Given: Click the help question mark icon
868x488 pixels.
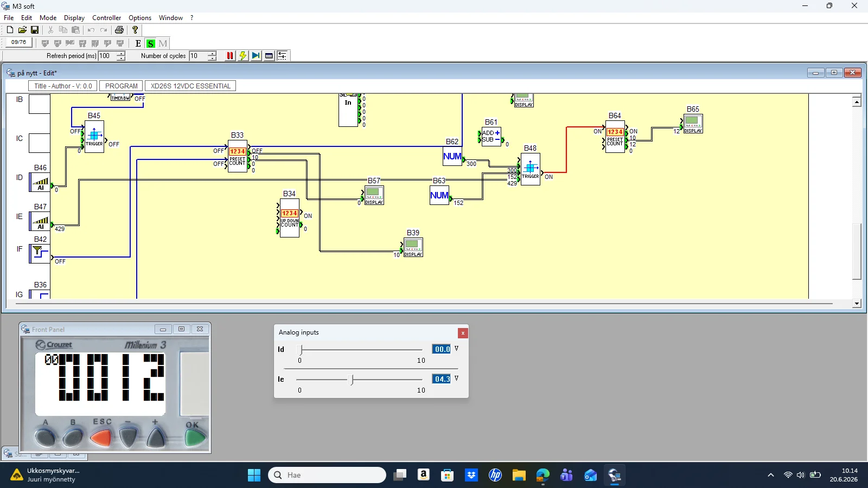Looking at the screenshot, I should coord(135,30).
